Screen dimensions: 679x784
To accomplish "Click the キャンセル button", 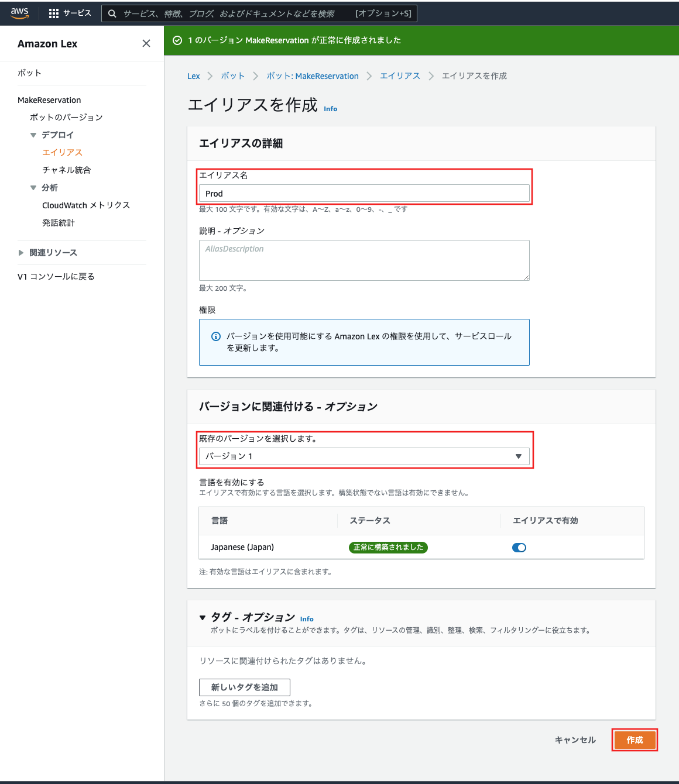I will tap(575, 740).
